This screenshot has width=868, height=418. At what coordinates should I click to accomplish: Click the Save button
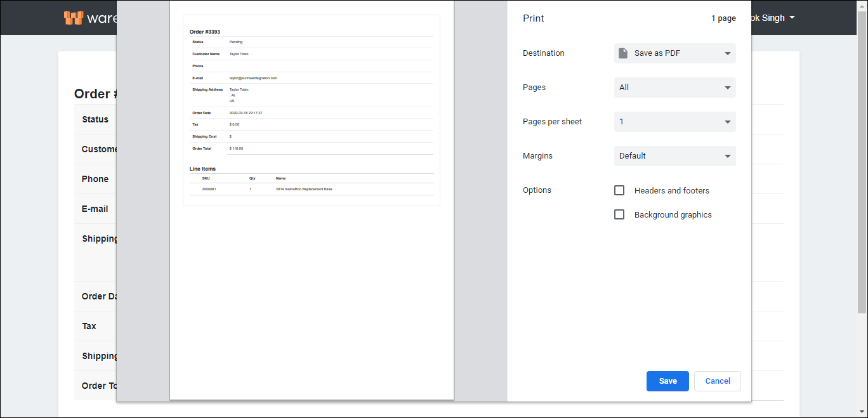tap(667, 381)
